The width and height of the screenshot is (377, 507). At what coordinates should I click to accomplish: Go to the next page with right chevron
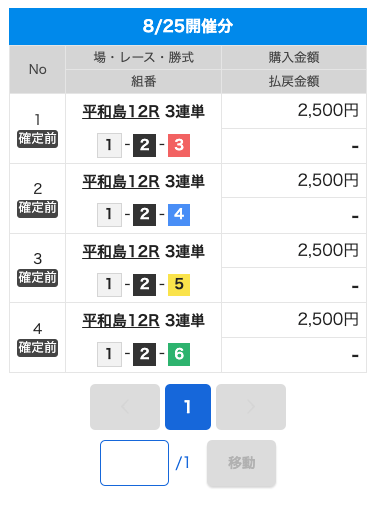click(251, 407)
